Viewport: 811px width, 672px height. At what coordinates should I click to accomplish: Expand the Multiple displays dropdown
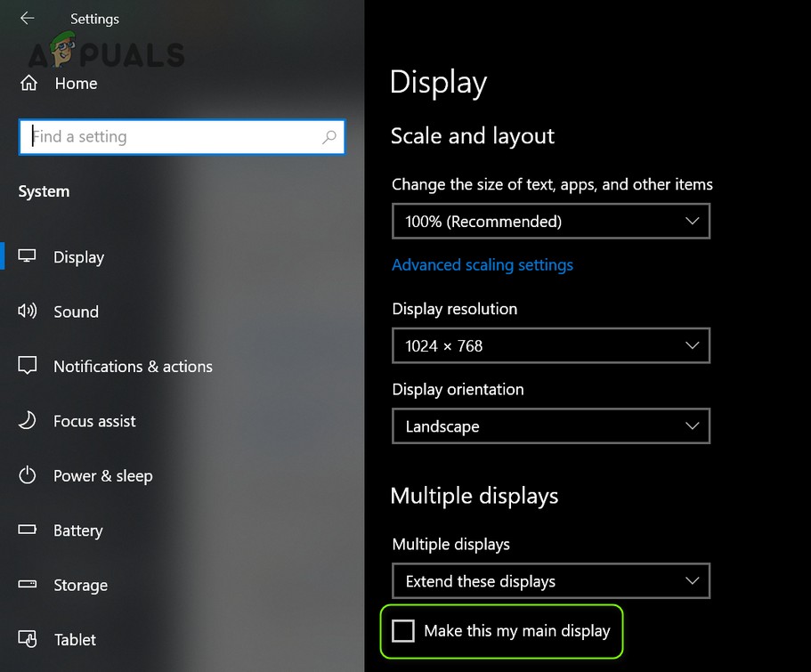point(550,580)
